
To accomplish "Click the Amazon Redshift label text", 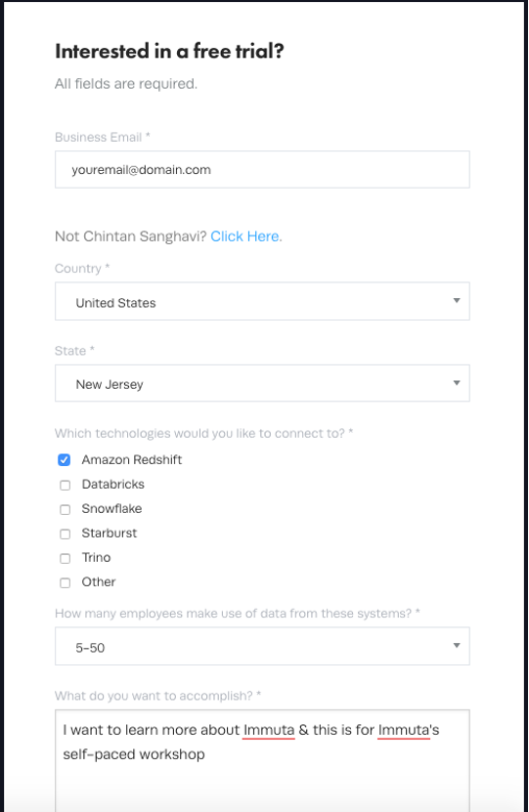I will point(132,460).
